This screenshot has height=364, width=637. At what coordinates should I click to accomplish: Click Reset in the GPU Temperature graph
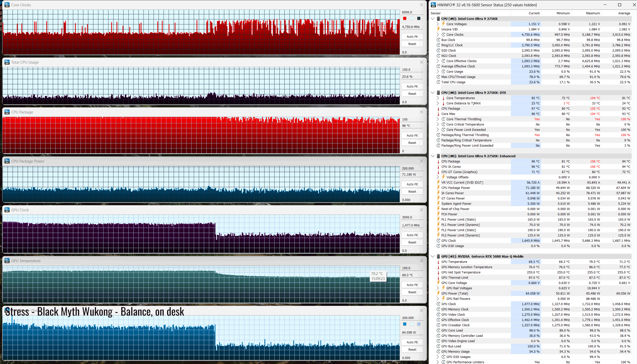click(x=412, y=292)
